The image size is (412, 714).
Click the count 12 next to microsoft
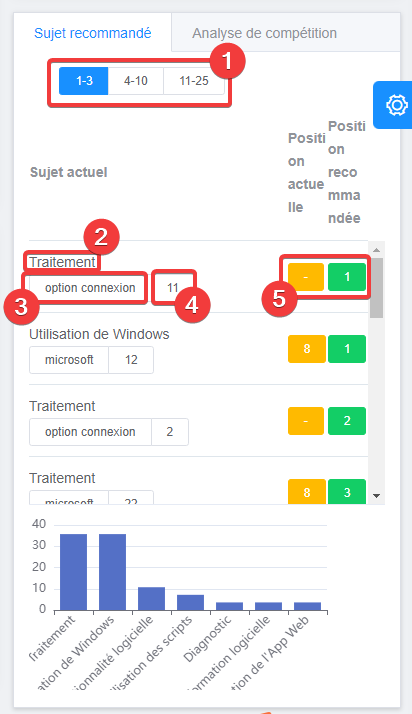pos(131,360)
